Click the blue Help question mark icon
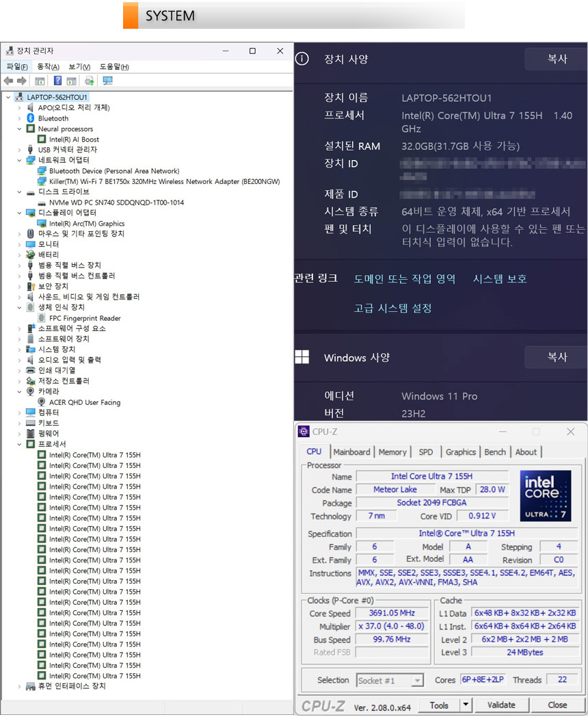This screenshot has height=717, width=588. point(57,81)
